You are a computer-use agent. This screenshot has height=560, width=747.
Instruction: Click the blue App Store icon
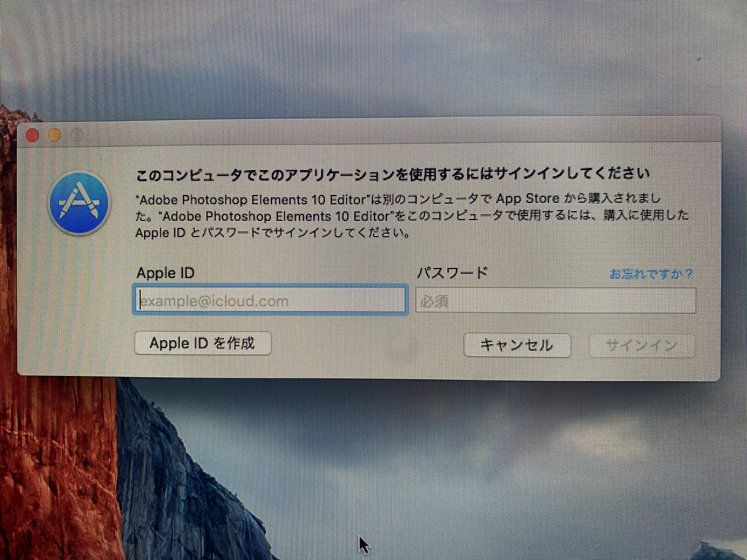[79, 203]
